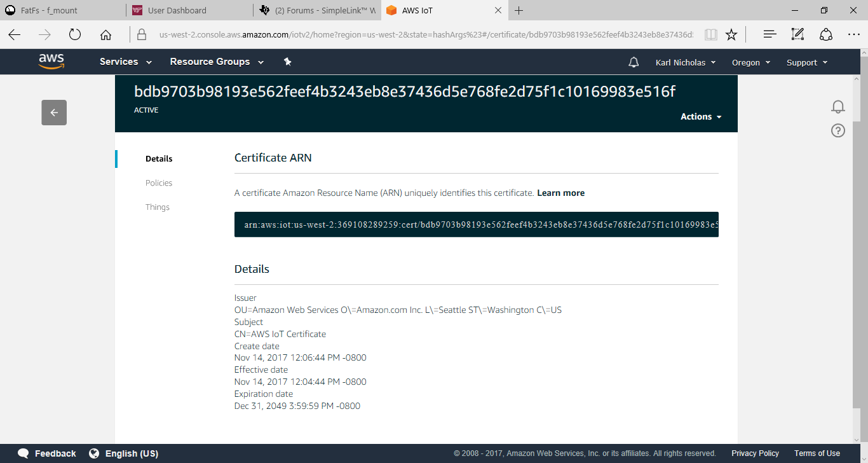Refresh the page with reload icon
This screenshot has width=868, height=463.
click(x=75, y=34)
